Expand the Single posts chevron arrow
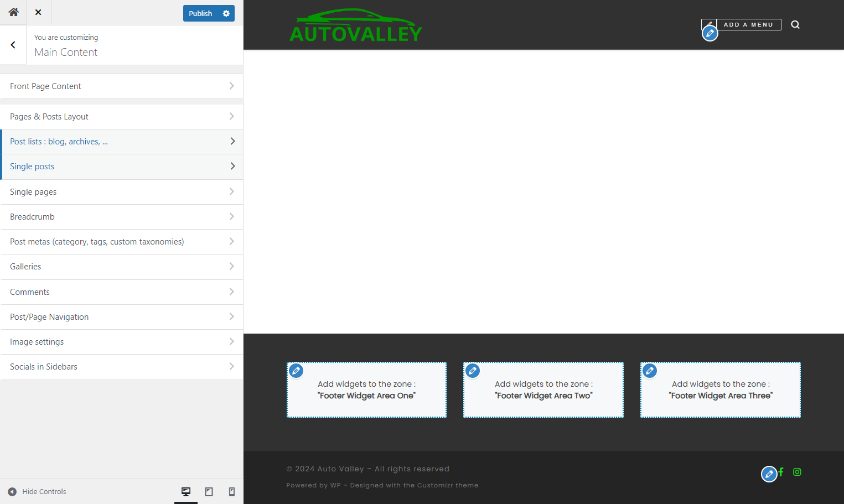 coord(232,166)
